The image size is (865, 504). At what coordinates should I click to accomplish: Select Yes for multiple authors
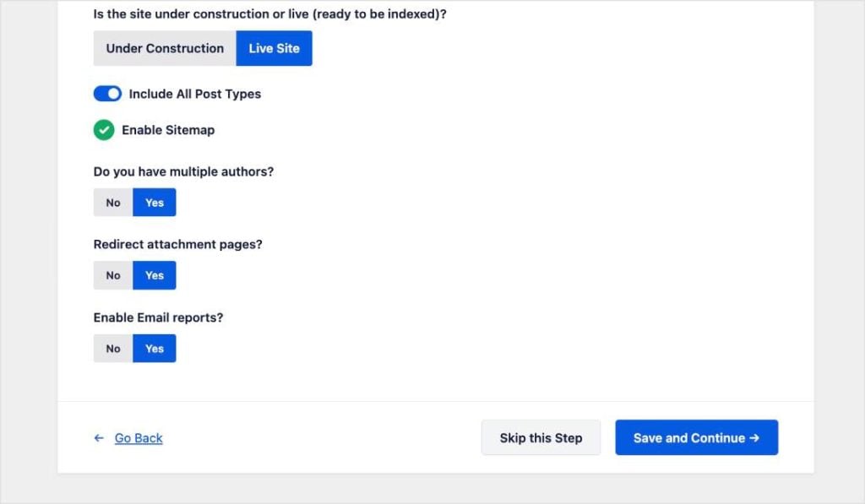pyautogui.click(x=155, y=202)
